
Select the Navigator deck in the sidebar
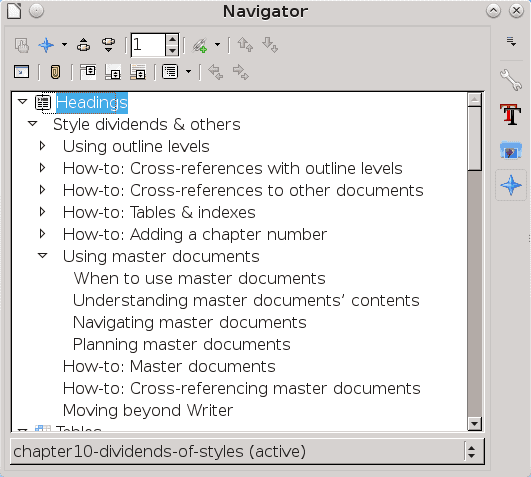pos(511,185)
